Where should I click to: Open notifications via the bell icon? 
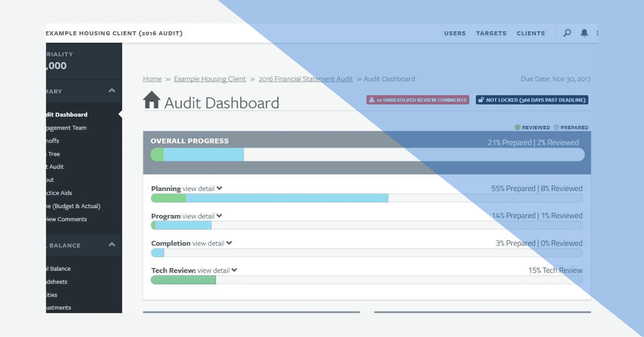pyautogui.click(x=585, y=33)
